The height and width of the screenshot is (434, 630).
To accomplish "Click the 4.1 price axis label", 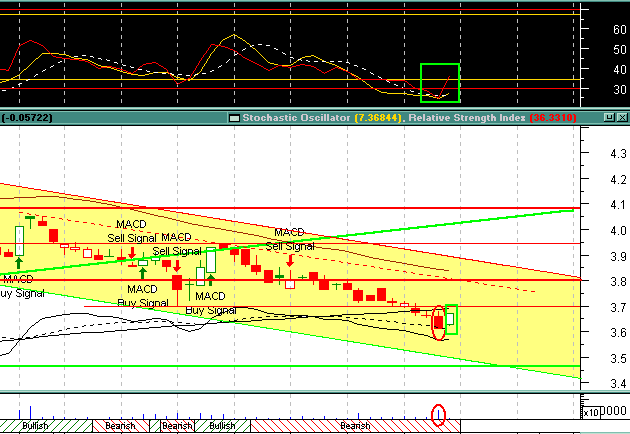I will (618, 205).
